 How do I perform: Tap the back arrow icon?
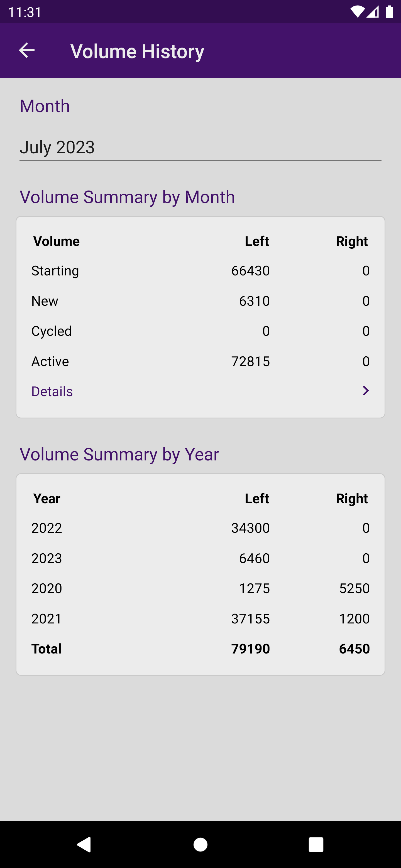[27, 51]
